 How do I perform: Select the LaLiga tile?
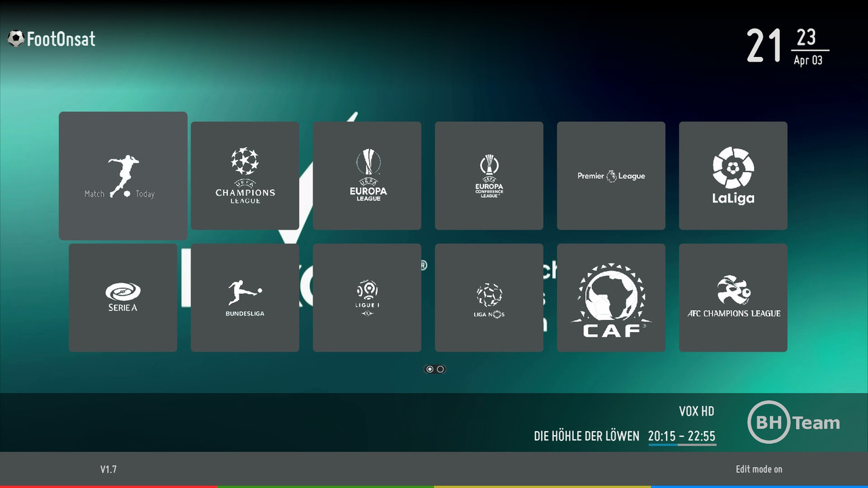pos(733,176)
